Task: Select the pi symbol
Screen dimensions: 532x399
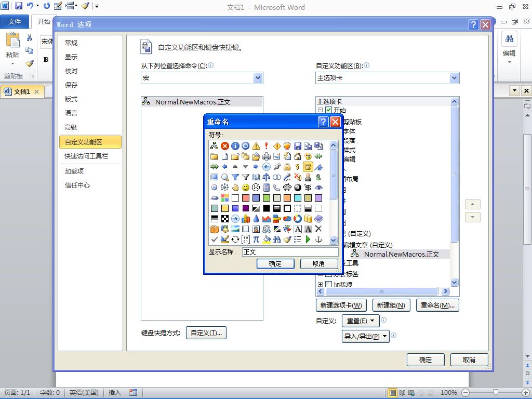Action: pyautogui.click(x=256, y=240)
